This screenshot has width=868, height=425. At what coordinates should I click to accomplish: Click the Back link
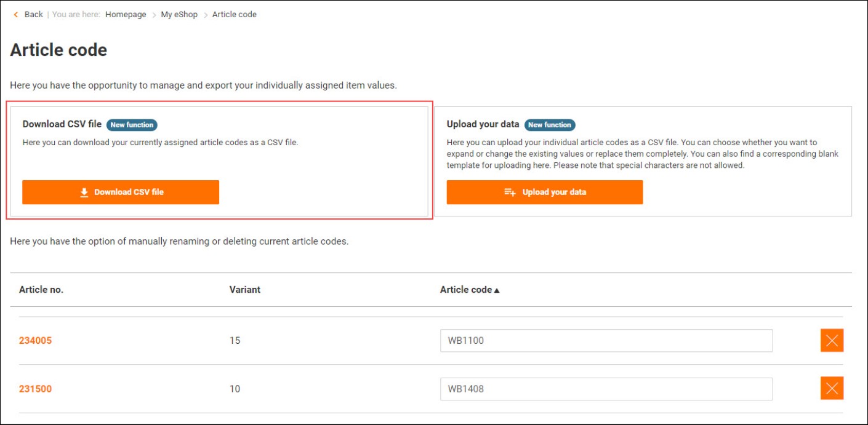click(x=33, y=15)
